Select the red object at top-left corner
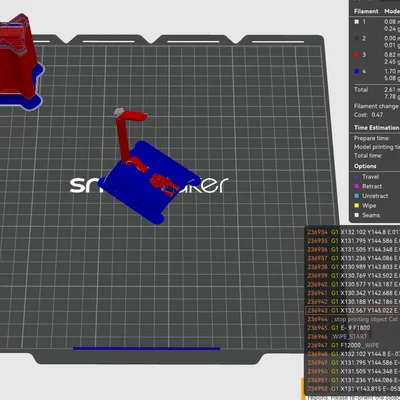400x400 pixels. (19, 62)
